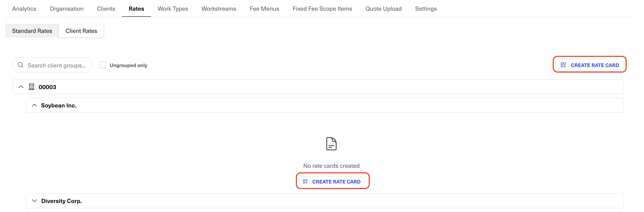
Task: Navigate to Fixed Fee Scope Items tab
Action: (322, 9)
